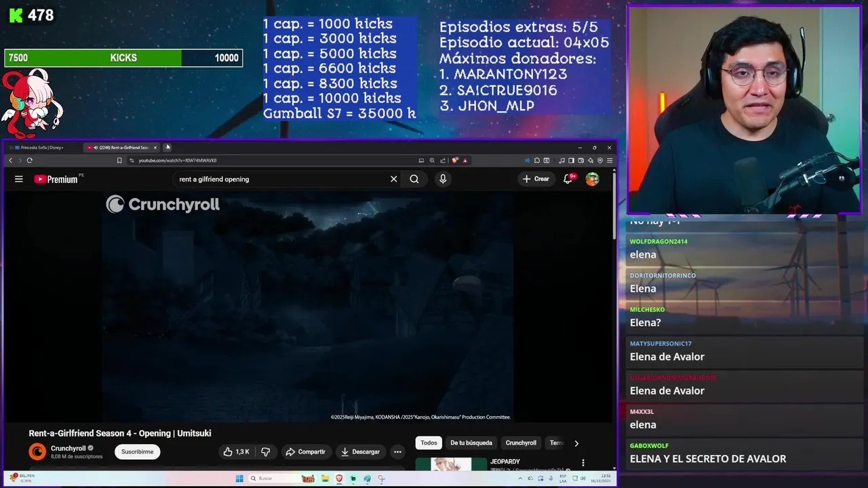This screenshot has width=868, height=488.
Task: Open File Explorer from the taskbar
Action: click(x=325, y=478)
